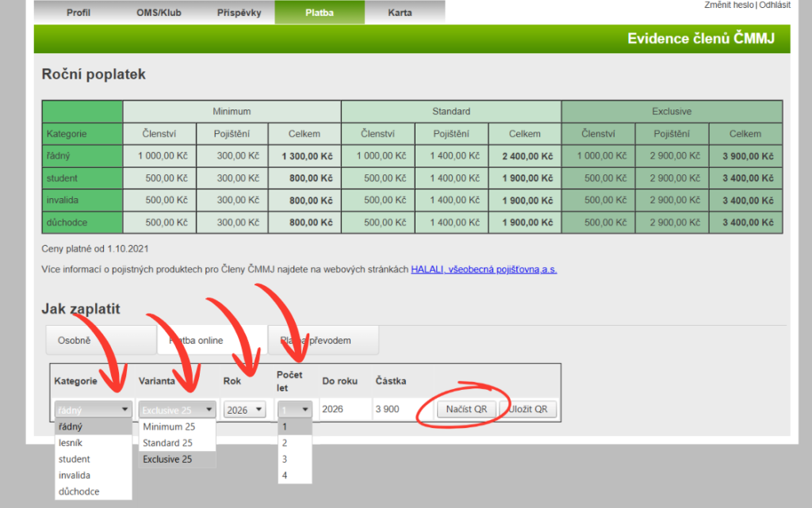Open HALALI, všeobecná pojišťovna a.s. link
Image resolution: width=812 pixels, height=508 pixels.
click(484, 269)
